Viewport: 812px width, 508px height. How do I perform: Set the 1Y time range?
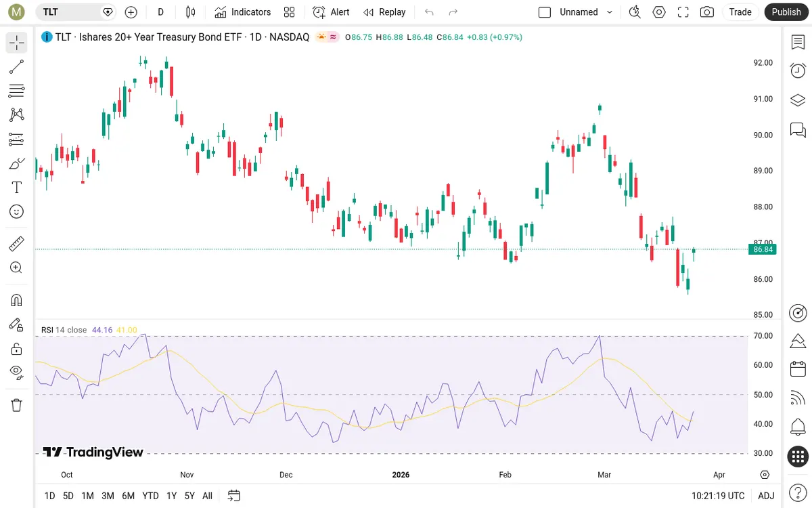pyautogui.click(x=172, y=496)
